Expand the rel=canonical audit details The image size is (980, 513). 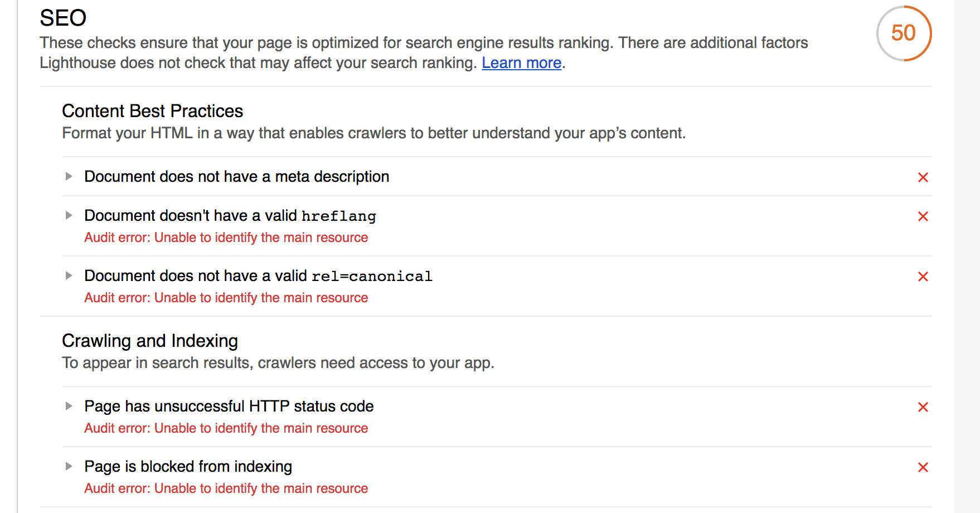click(x=69, y=275)
